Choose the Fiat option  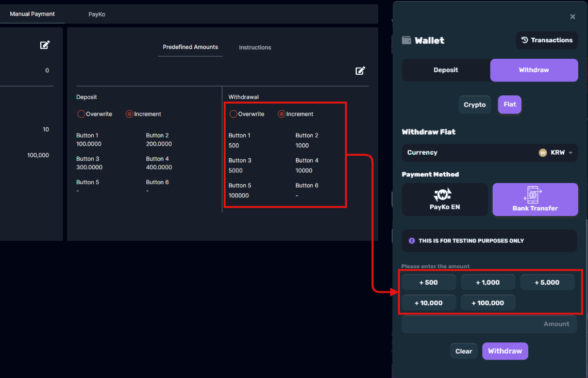[x=510, y=105]
